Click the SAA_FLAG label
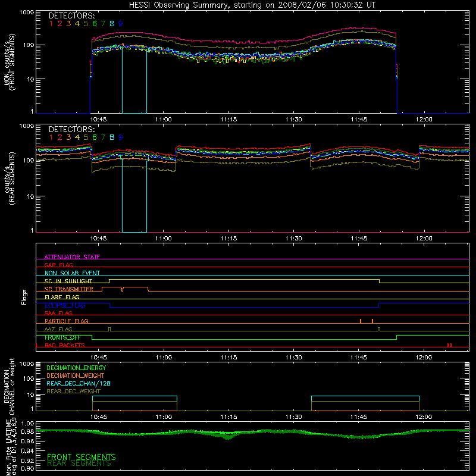The width and height of the screenshot is (476, 476). (x=58, y=313)
